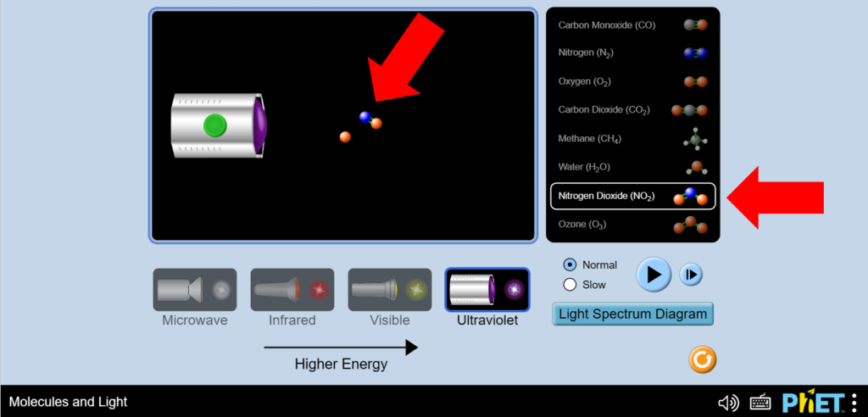Select Methane (CH4) molecule
This screenshot has height=417, width=868.
click(x=632, y=138)
